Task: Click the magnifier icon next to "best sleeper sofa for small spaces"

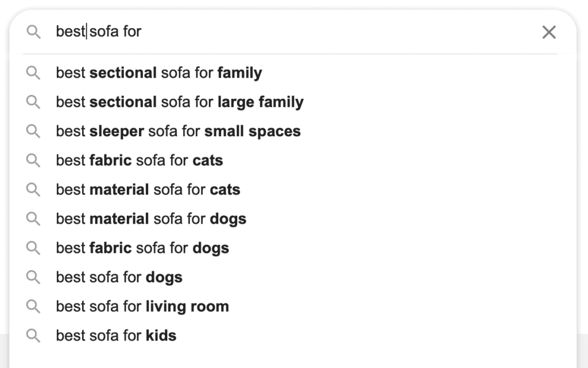Action: coord(33,131)
